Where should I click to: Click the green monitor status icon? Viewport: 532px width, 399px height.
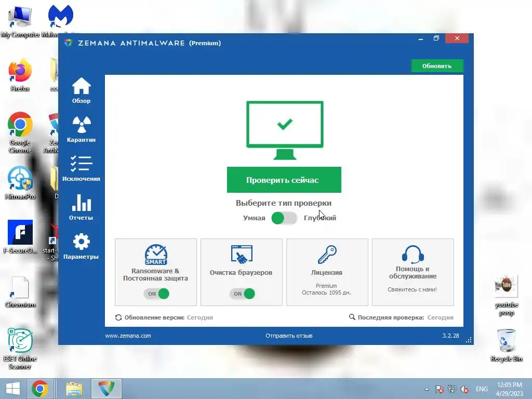[x=285, y=130]
